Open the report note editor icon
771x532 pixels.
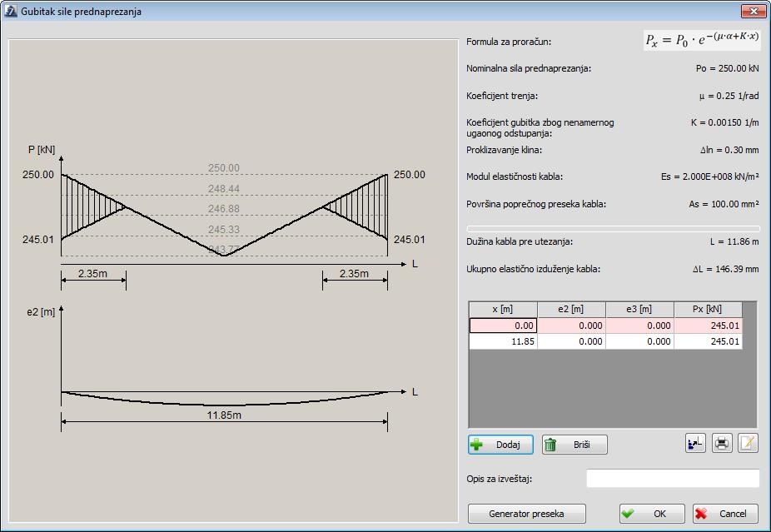point(748,444)
